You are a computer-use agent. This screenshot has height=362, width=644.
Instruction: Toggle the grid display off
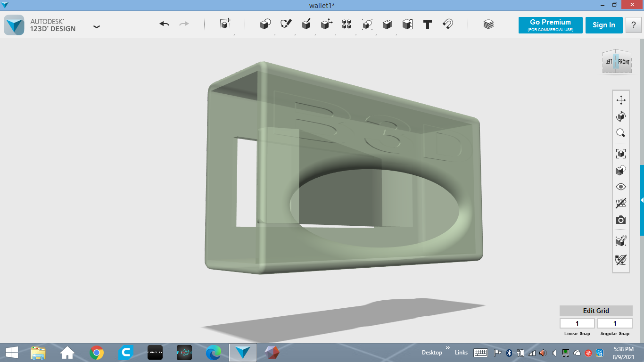click(621, 203)
